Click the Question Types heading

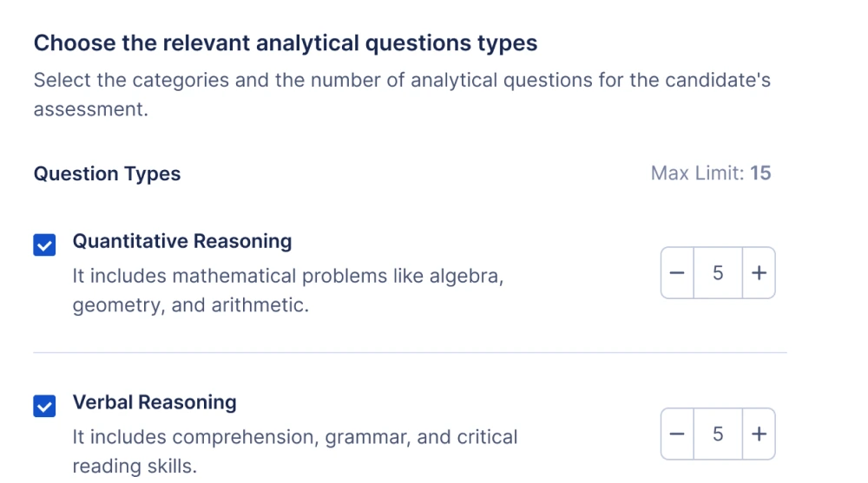click(107, 173)
